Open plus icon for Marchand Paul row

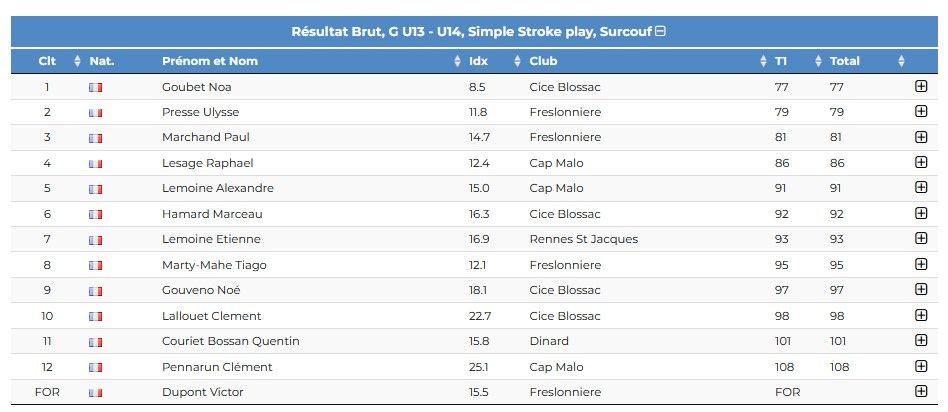click(921, 137)
